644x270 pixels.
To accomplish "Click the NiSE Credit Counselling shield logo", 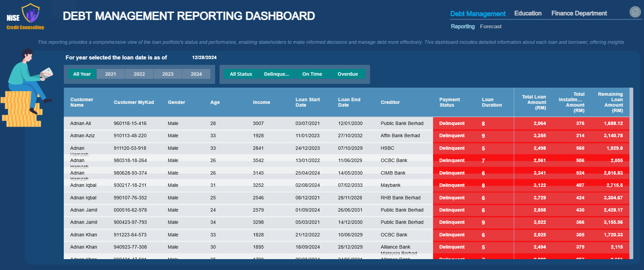I will [31, 14].
